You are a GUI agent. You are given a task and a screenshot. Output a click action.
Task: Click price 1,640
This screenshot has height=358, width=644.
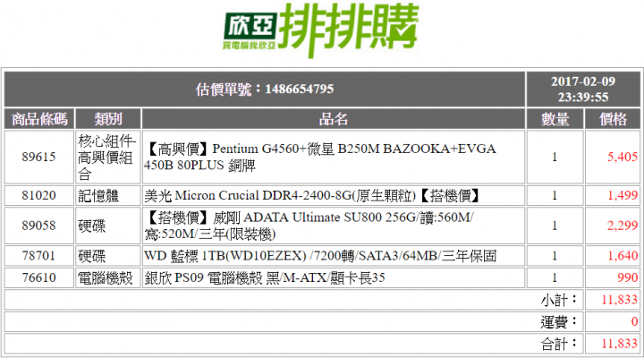(623, 256)
